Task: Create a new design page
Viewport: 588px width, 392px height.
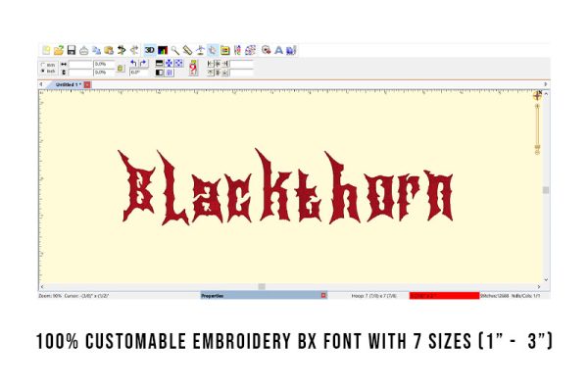Action: [46, 50]
